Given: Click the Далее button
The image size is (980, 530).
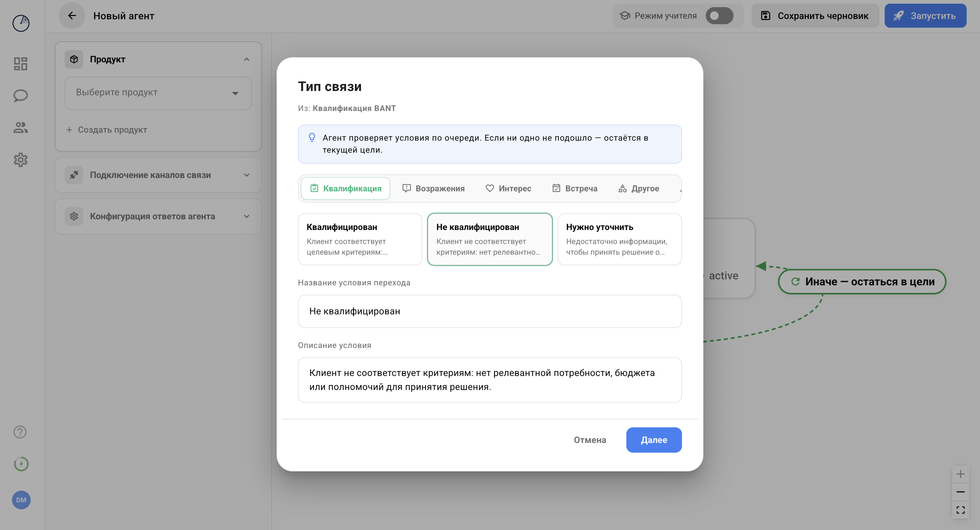Looking at the screenshot, I should pos(654,440).
